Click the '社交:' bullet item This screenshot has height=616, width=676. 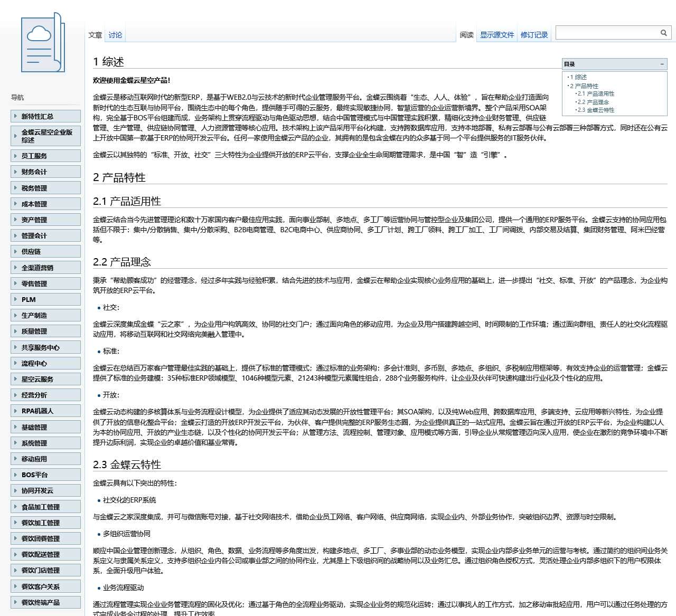(111, 307)
